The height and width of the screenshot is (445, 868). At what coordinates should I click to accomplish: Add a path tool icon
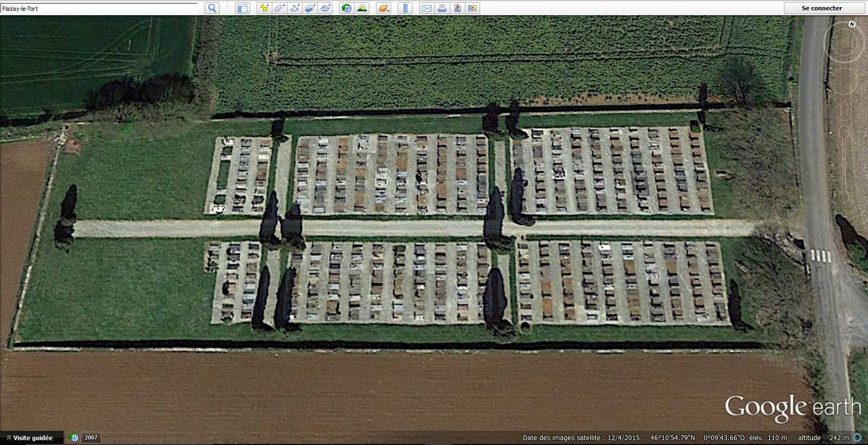pos(295,8)
